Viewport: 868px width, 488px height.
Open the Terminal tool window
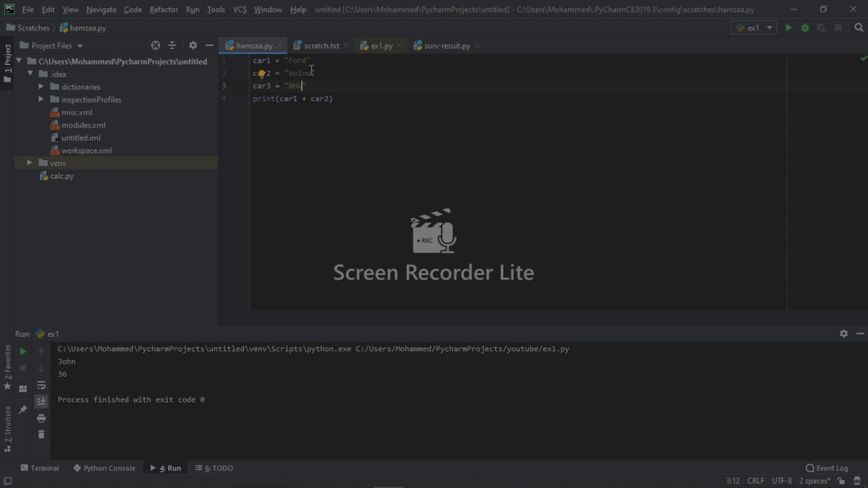pos(39,468)
